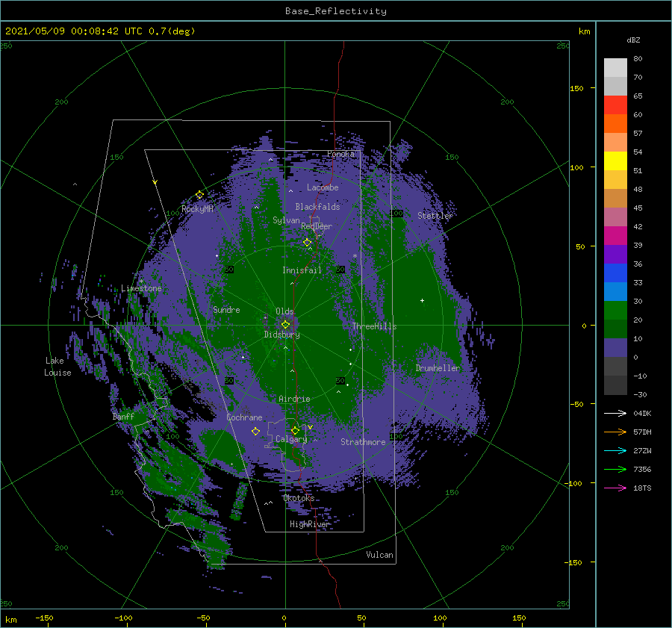
Task: Click the 7356 legend label
Action: pos(642,470)
